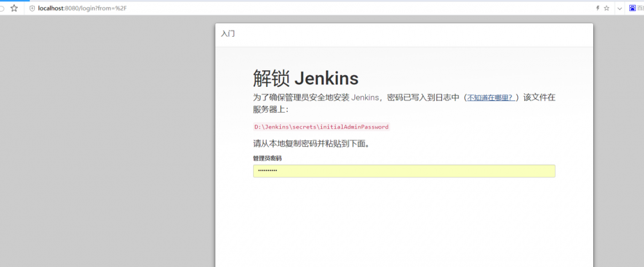Click the favorites star left of the address bar
The height and width of the screenshot is (267, 644).
(x=14, y=8)
